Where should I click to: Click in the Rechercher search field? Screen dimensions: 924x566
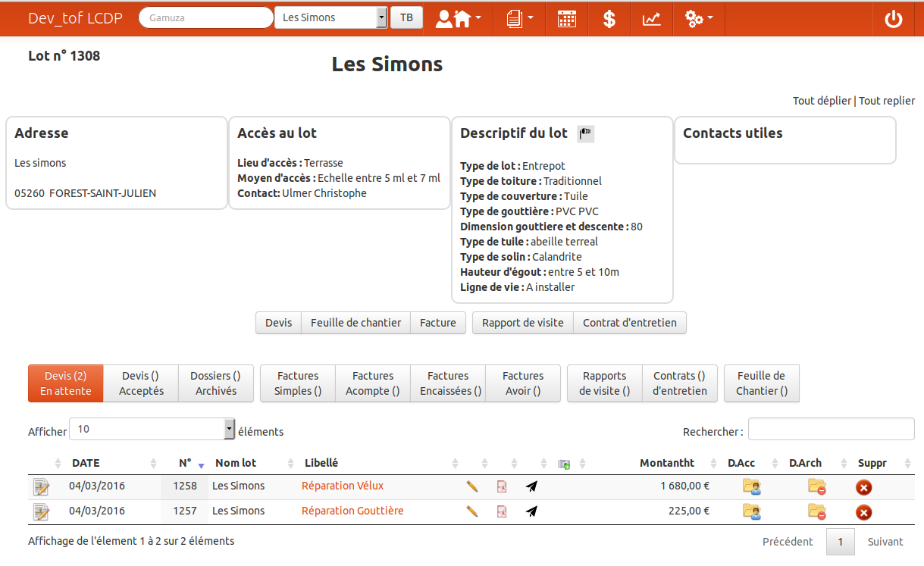click(x=831, y=429)
